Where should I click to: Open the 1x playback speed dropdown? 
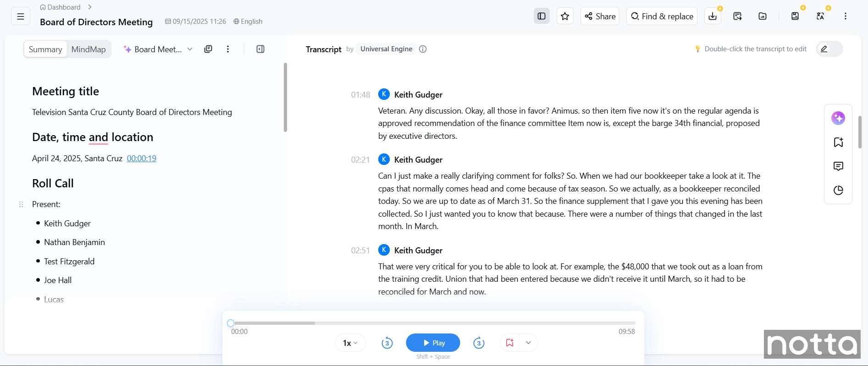[350, 343]
